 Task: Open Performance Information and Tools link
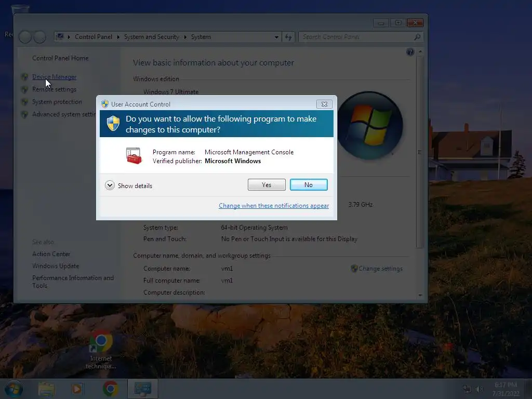pos(73,282)
